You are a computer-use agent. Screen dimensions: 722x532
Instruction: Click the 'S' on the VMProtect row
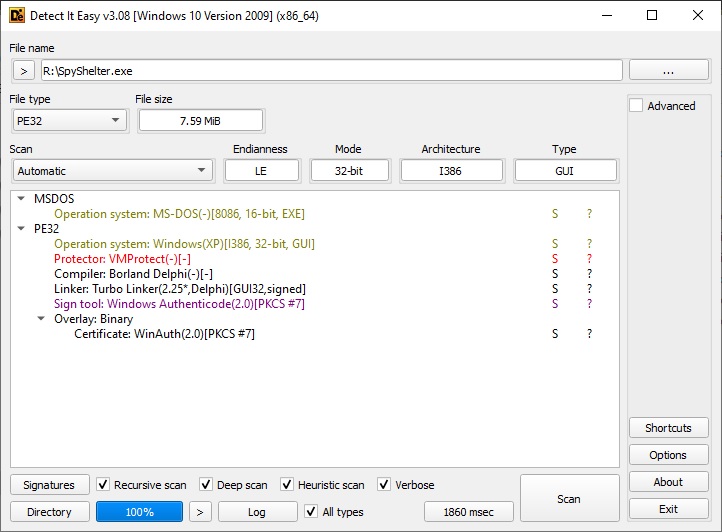(555, 259)
